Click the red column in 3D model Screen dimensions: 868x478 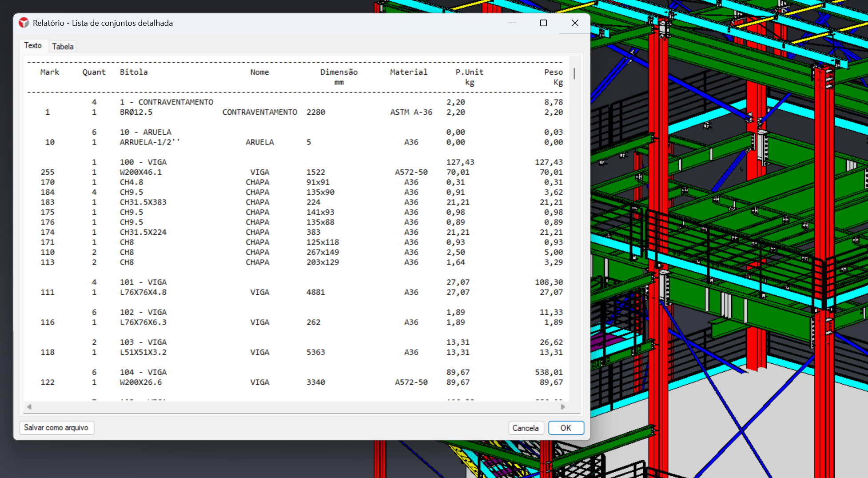[x=658, y=267]
